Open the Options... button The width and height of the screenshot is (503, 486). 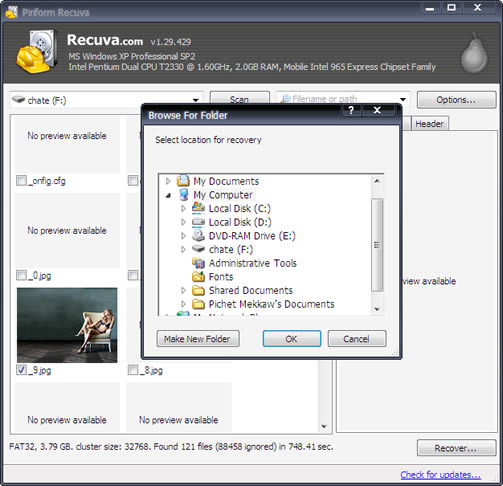[456, 100]
